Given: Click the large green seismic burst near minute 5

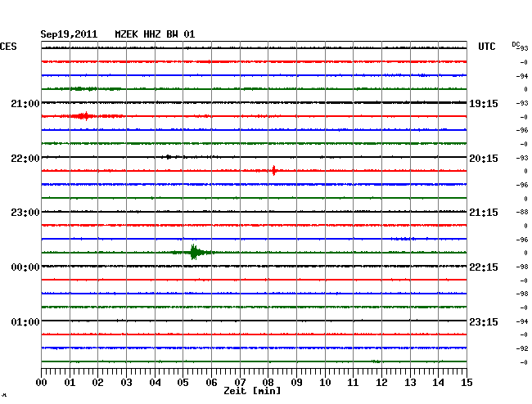Looking at the screenshot, I should click(194, 252).
